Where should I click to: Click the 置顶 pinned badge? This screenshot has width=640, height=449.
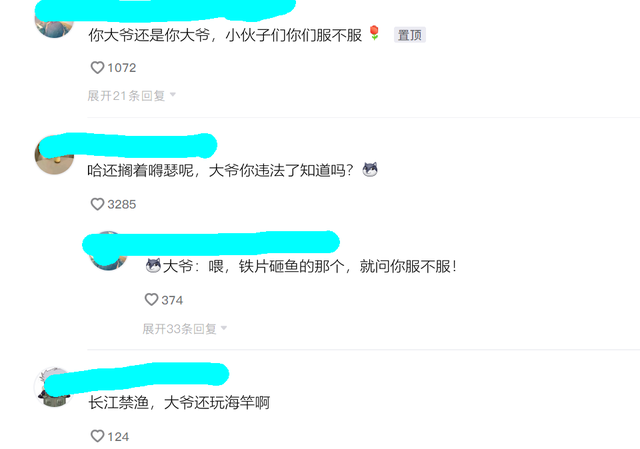pyautogui.click(x=409, y=35)
